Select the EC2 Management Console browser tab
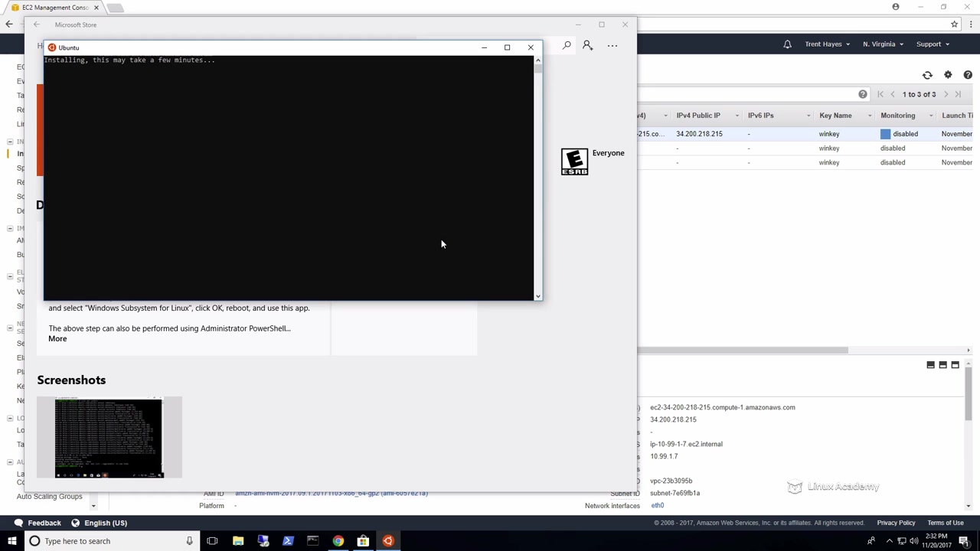The image size is (980, 551). [x=55, y=8]
